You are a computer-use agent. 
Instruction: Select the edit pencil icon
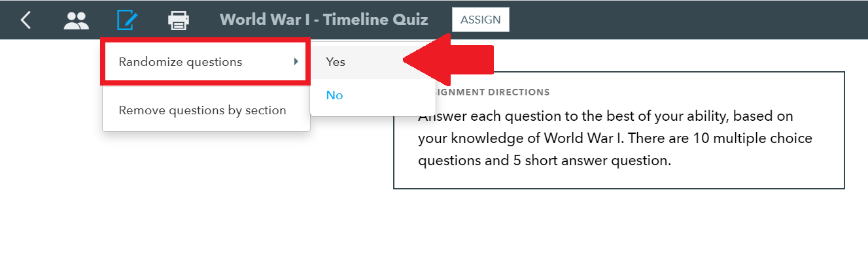click(127, 20)
